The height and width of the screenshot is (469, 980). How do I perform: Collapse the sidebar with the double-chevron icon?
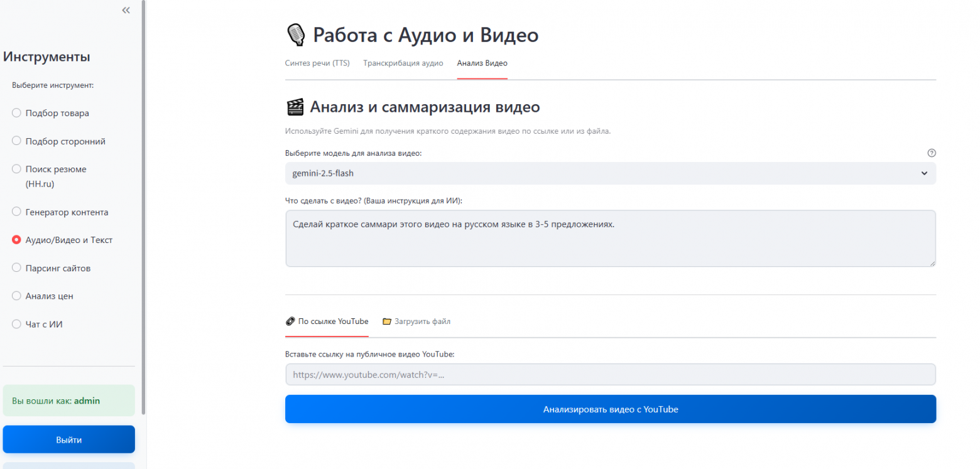click(x=126, y=10)
